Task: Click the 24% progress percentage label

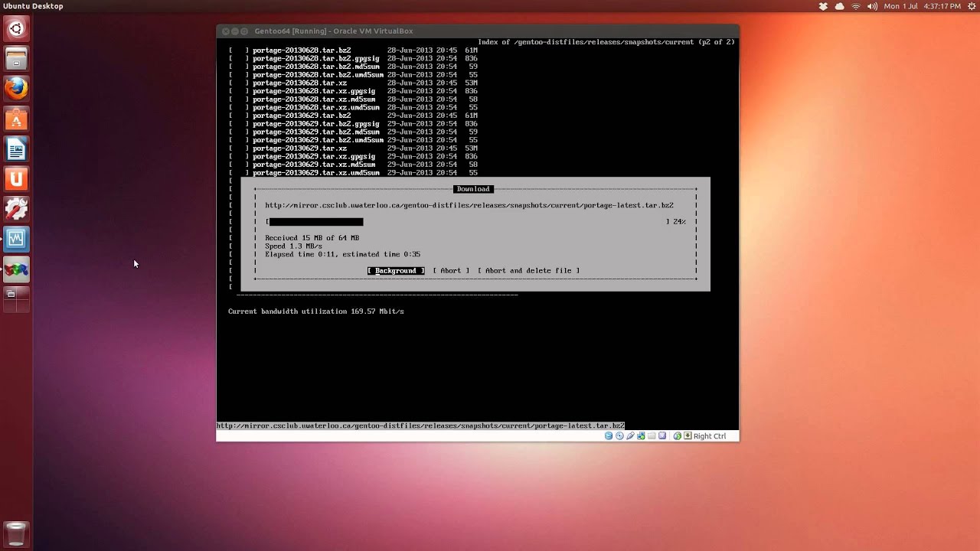Action: (679, 222)
